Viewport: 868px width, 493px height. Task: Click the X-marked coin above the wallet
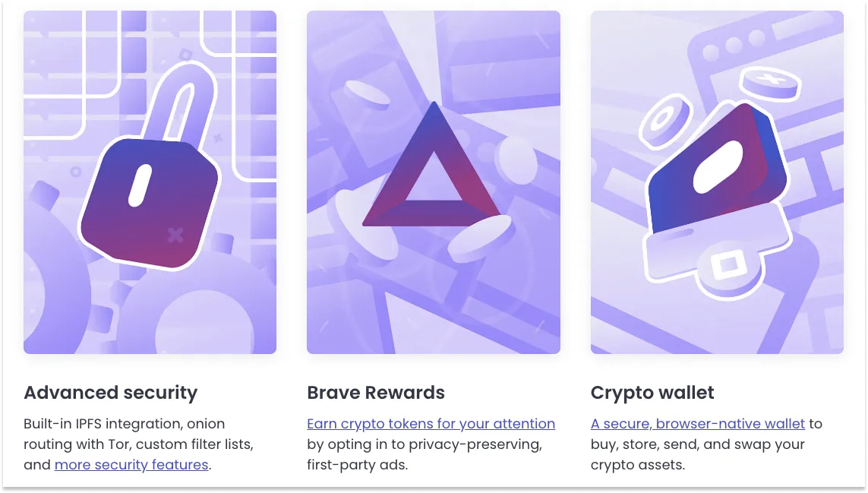pyautogui.click(x=770, y=81)
